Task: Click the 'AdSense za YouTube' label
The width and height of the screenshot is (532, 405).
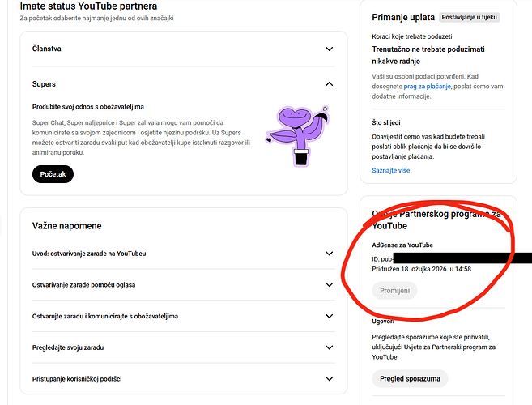Action: click(x=402, y=245)
